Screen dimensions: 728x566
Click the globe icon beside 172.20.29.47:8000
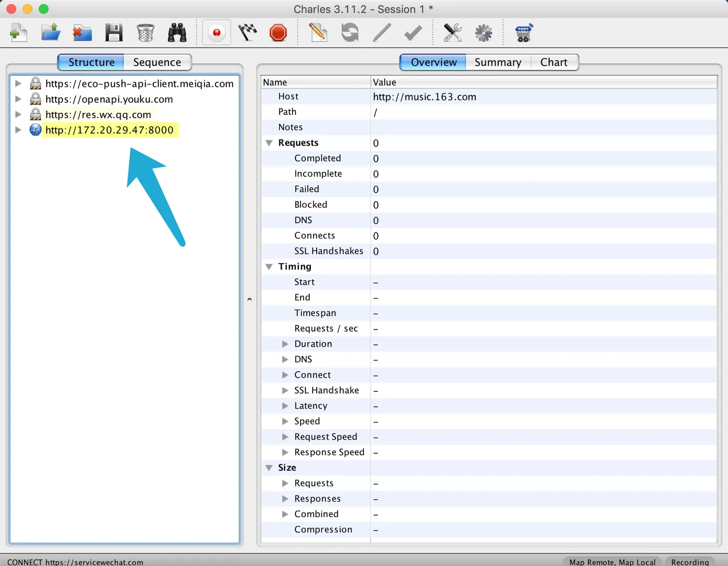click(35, 130)
